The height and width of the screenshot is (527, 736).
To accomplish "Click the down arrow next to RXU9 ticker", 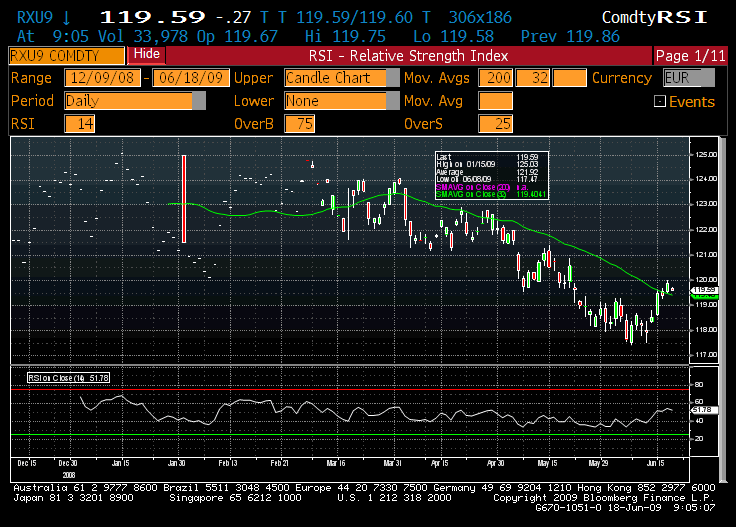I will (x=65, y=17).
